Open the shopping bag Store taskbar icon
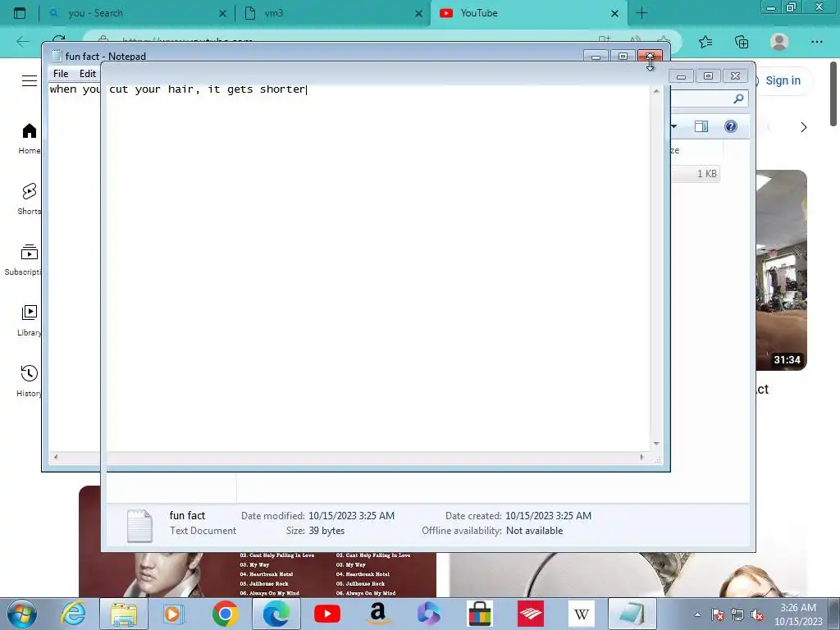840x630 pixels. (x=479, y=614)
